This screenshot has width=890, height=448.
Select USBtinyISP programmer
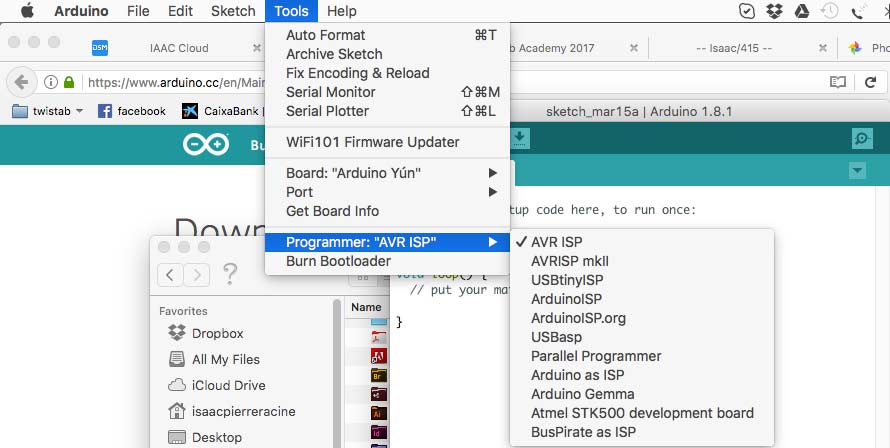pos(642,280)
